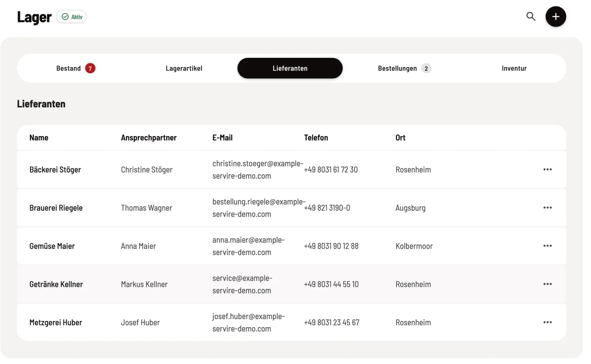Open more options for Getränke Kellner

coord(547,284)
